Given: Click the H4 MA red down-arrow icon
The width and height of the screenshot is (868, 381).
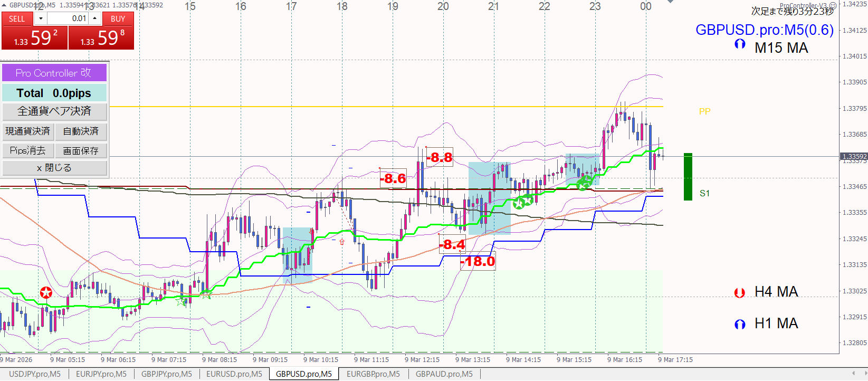Looking at the screenshot, I should (739, 292).
